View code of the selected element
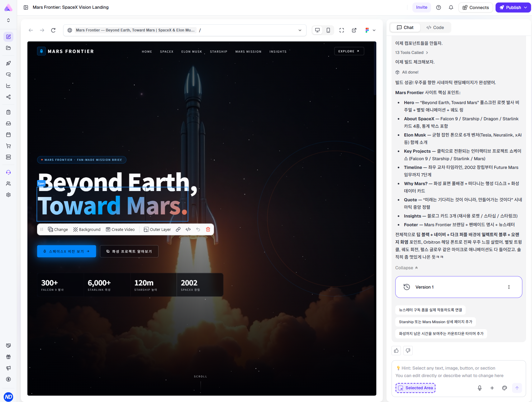Viewport: 532px width, 402px height. point(188,230)
